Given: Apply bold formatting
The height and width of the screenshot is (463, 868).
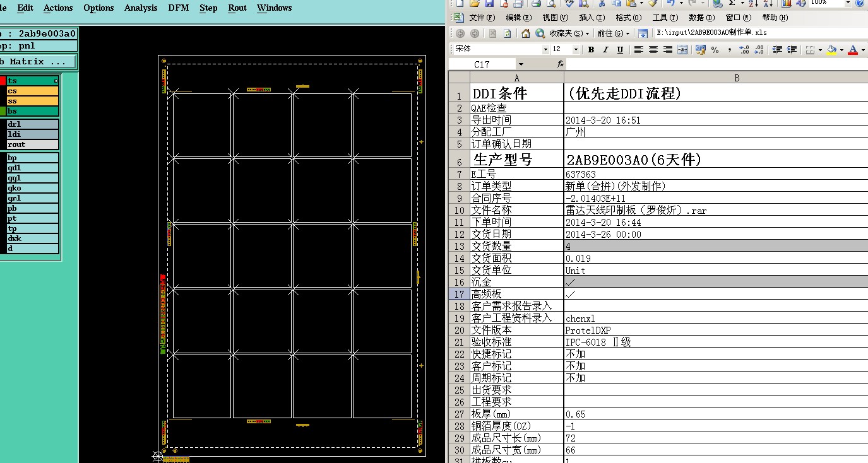Looking at the screenshot, I should [591, 50].
